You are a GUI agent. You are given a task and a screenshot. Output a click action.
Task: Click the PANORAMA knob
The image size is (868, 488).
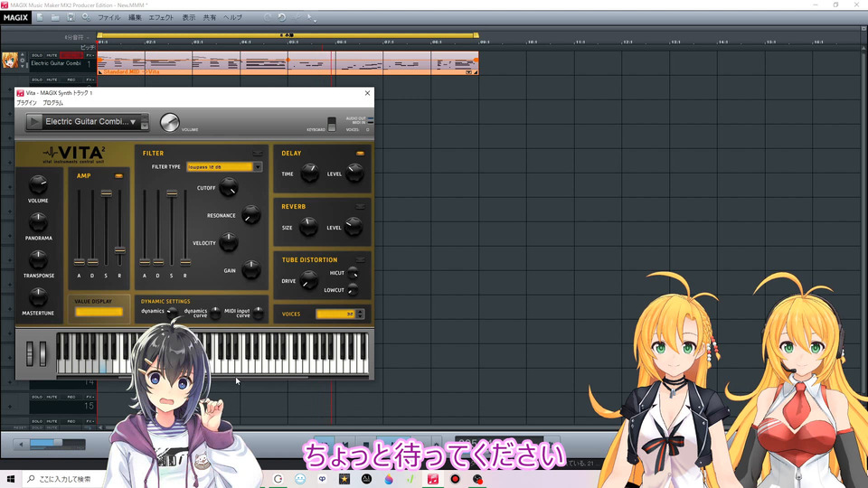tap(38, 222)
